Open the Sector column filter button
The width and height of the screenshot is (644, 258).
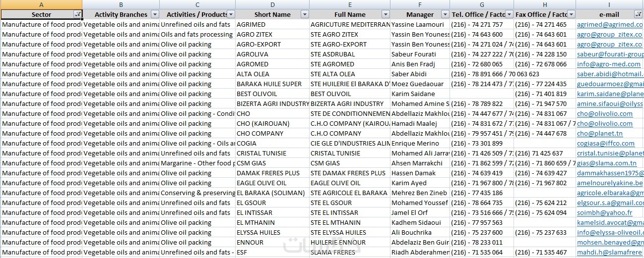pyautogui.click(x=77, y=14)
